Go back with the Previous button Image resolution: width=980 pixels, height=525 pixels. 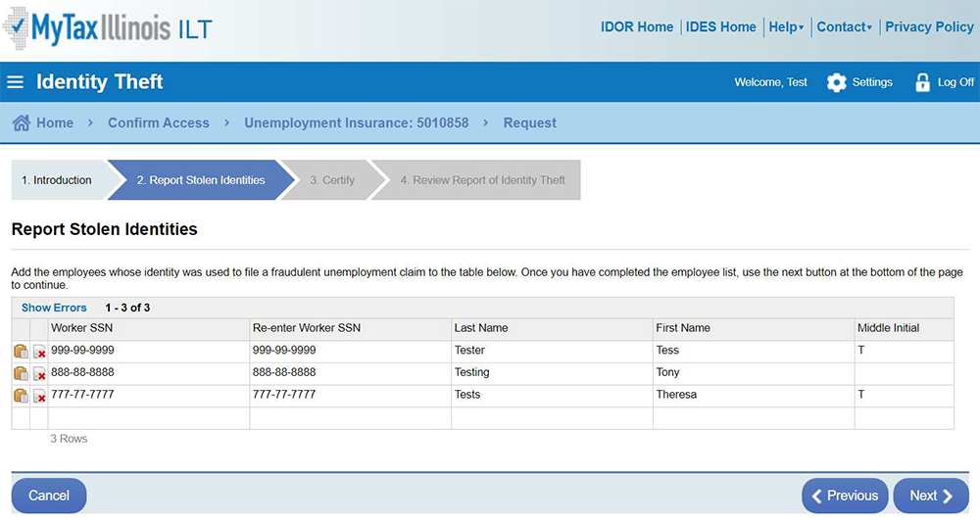click(844, 496)
